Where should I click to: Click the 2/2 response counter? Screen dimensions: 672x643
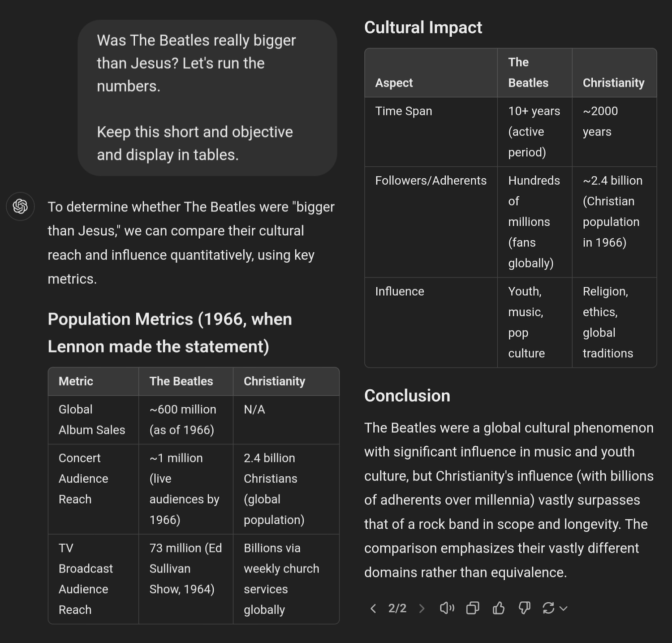397,608
